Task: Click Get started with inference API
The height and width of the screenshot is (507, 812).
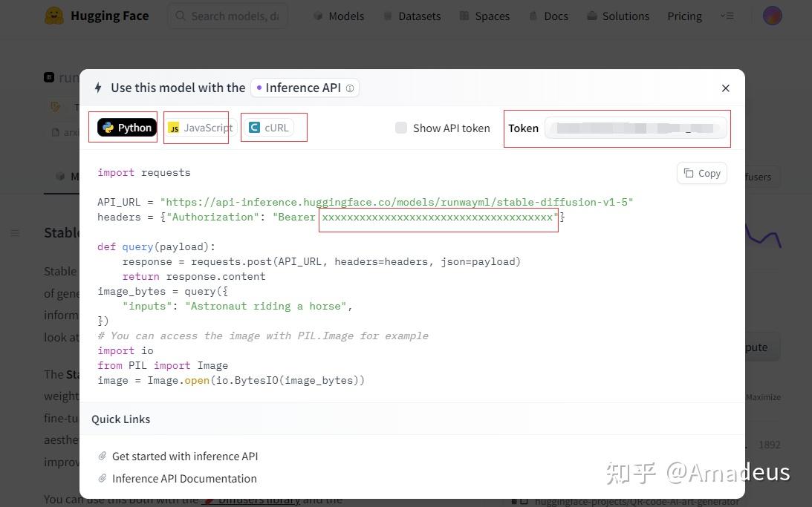Action: tap(185, 456)
